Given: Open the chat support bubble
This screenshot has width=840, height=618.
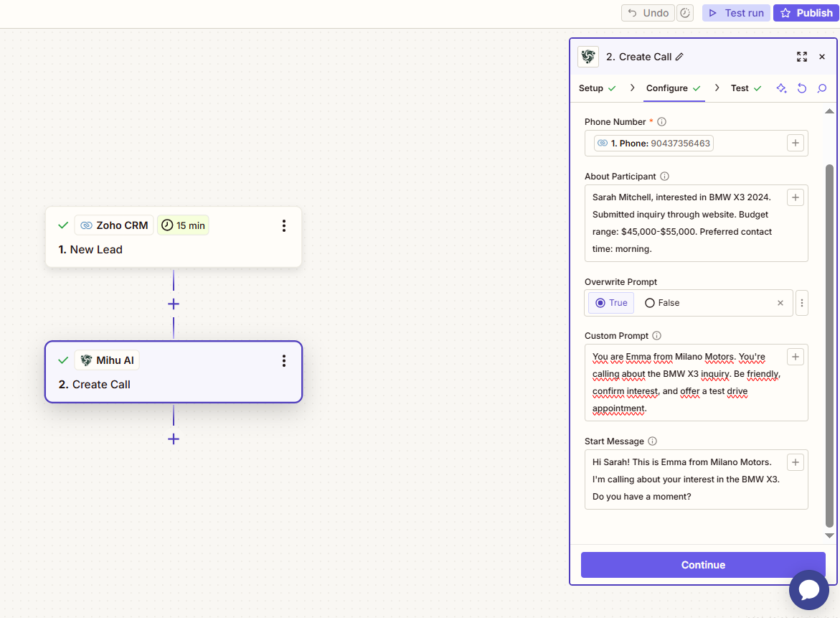Looking at the screenshot, I should pyautogui.click(x=809, y=589).
